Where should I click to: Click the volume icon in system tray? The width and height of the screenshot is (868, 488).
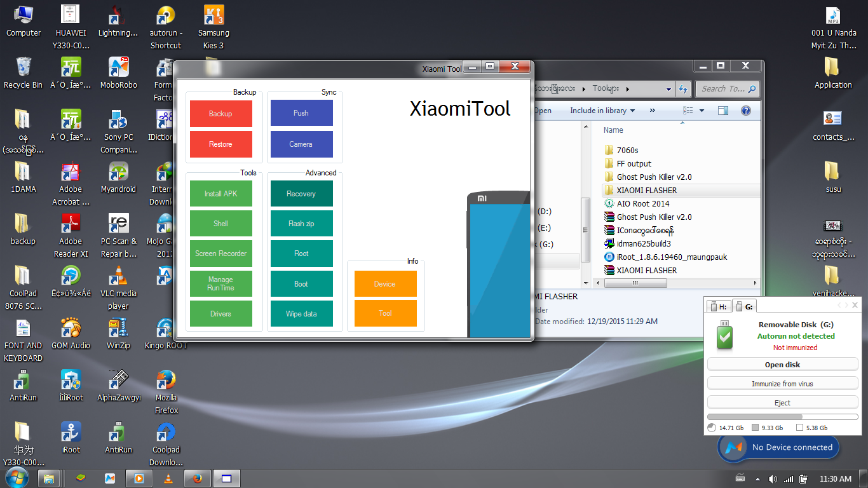pyautogui.click(x=773, y=478)
